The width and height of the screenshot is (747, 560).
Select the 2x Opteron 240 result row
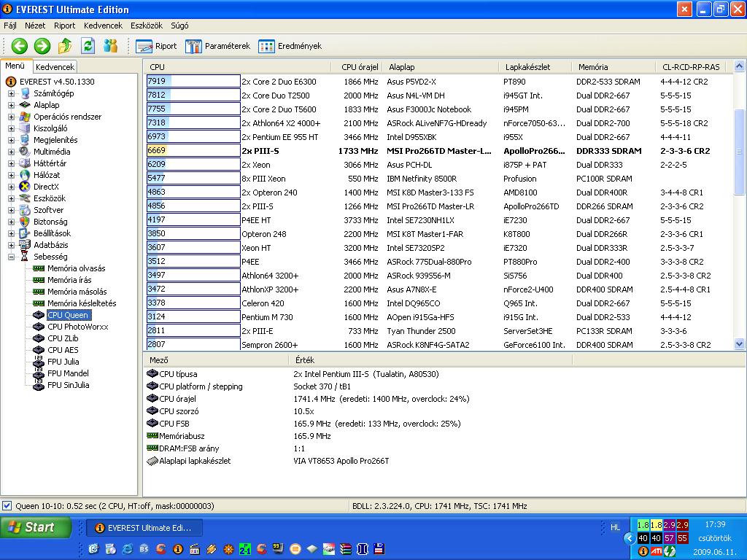pos(438,192)
